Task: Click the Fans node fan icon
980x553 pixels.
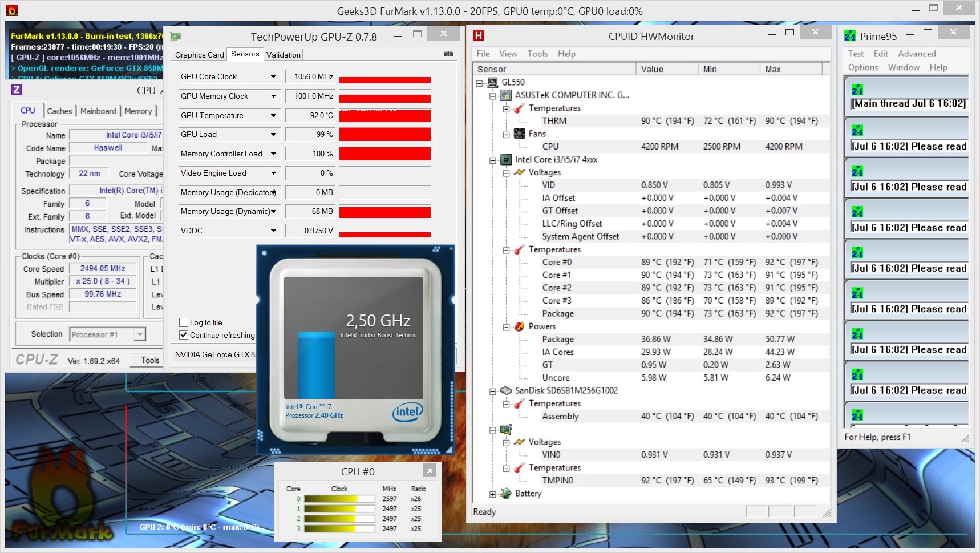Action: pyautogui.click(x=520, y=134)
